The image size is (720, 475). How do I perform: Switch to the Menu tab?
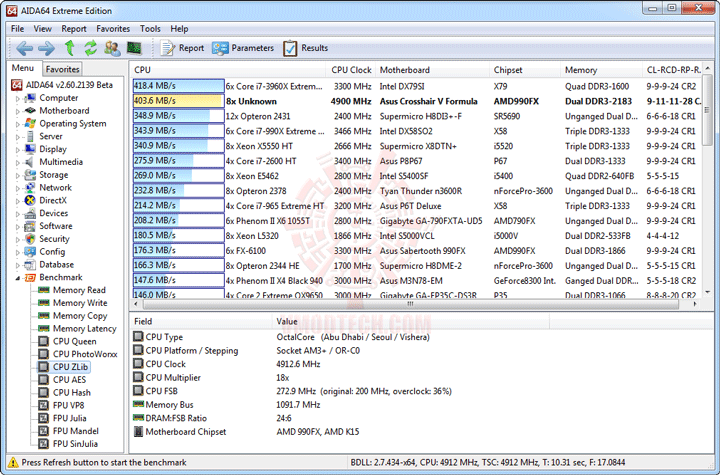click(x=23, y=68)
